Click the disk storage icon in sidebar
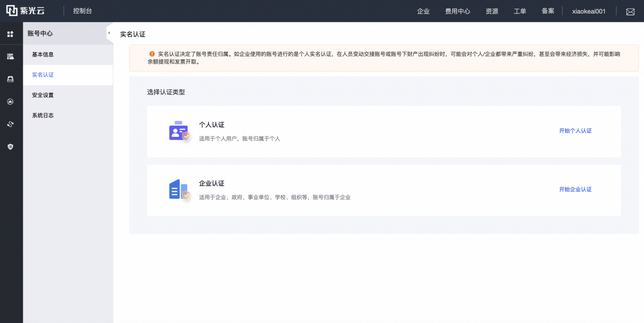644x323 pixels. point(10,79)
